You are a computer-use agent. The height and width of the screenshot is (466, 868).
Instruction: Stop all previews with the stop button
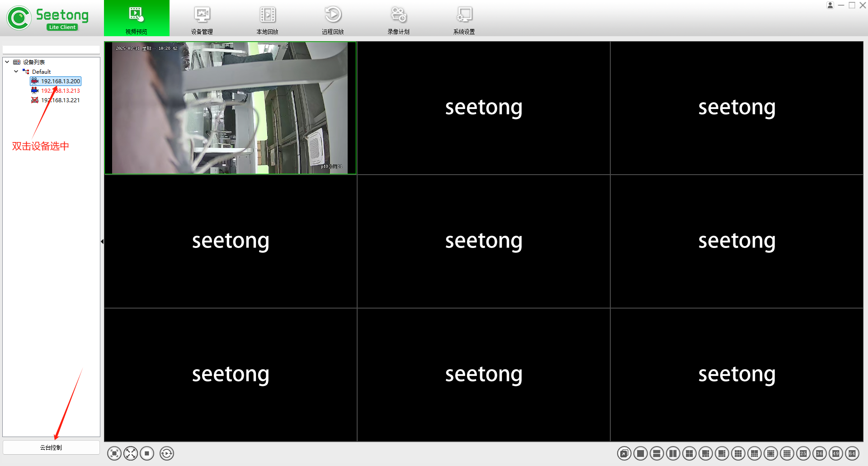tap(147, 453)
